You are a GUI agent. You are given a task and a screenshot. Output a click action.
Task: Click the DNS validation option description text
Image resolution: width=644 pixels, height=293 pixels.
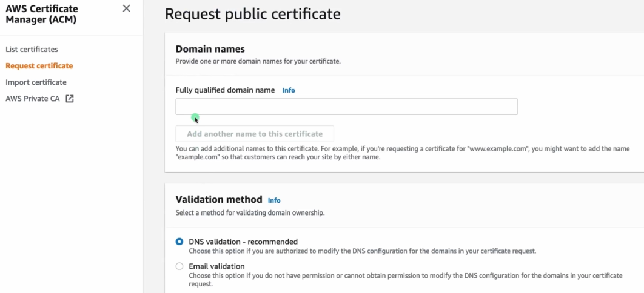click(362, 251)
